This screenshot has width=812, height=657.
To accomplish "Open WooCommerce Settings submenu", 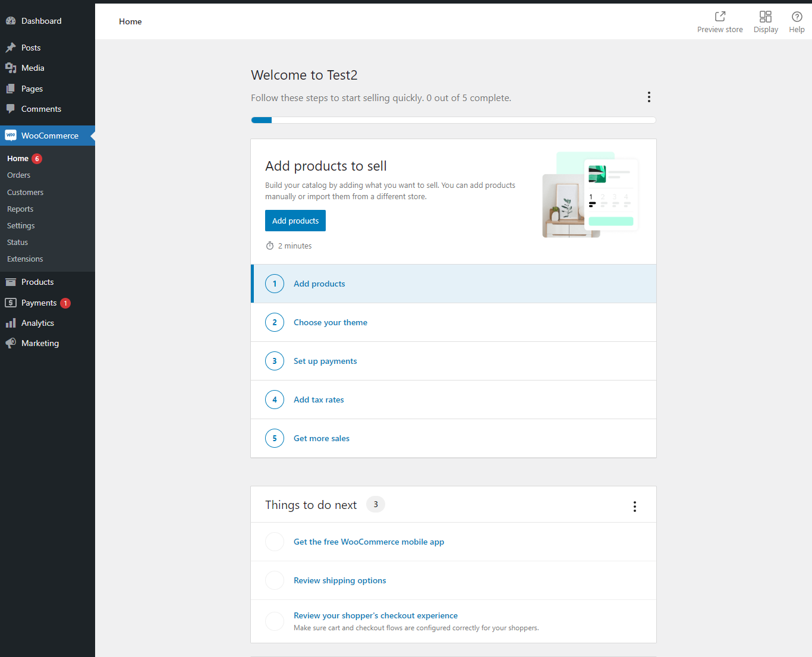I will [x=21, y=226].
